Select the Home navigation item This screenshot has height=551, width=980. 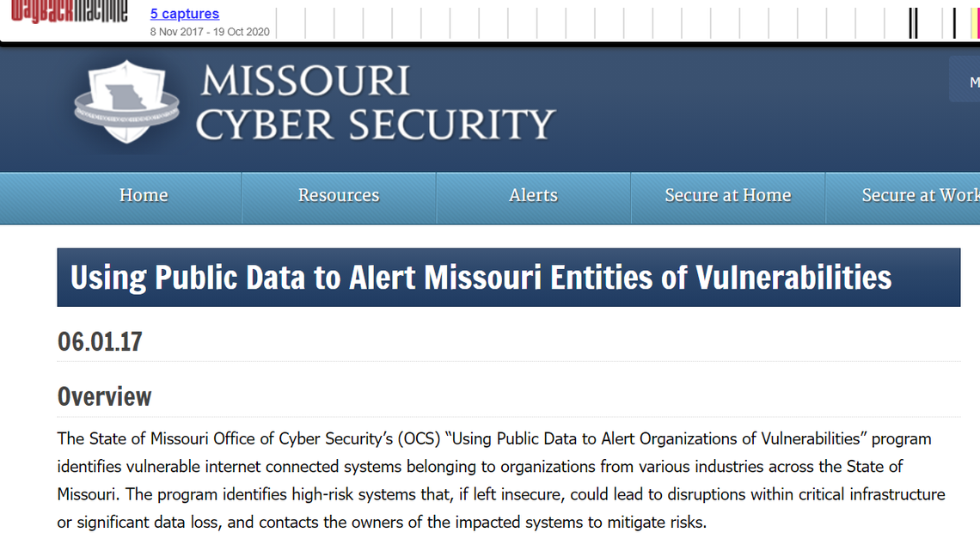pos(143,197)
